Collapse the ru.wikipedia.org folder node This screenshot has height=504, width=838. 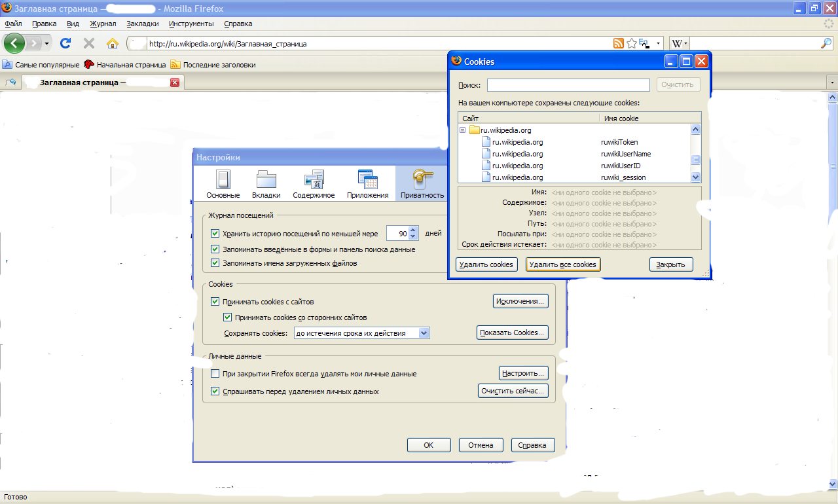462,130
